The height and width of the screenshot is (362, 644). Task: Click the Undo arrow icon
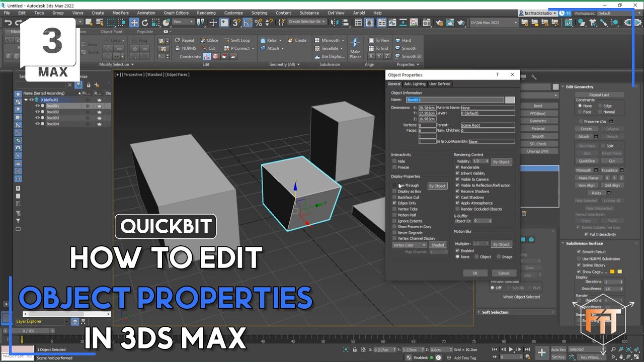click(x=8, y=23)
